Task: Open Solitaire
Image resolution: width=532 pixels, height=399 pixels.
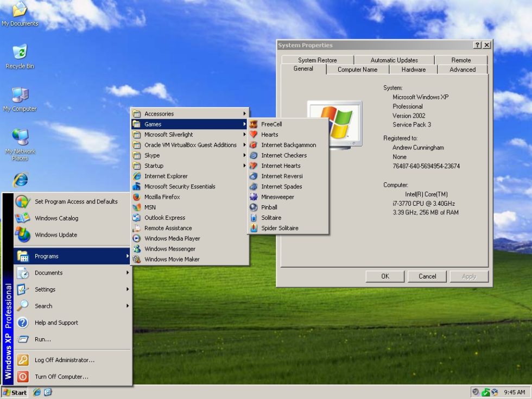Action: pos(271,217)
